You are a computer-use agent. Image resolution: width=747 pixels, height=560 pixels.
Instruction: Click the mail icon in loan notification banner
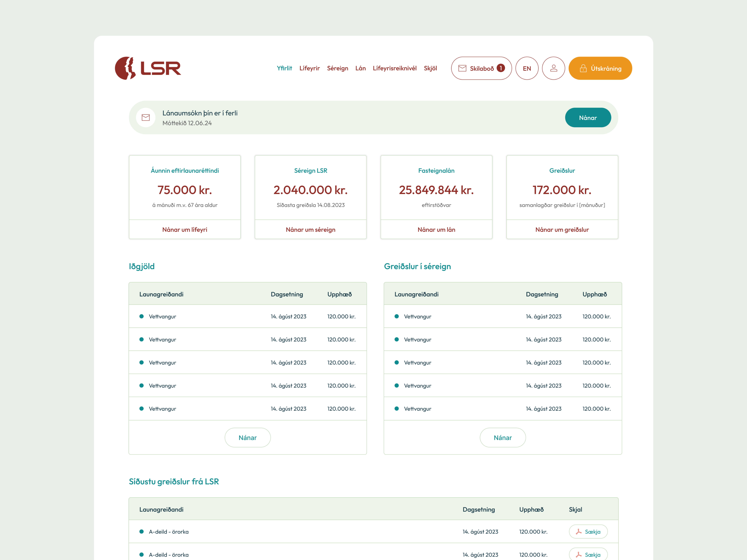click(x=146, y=117)
